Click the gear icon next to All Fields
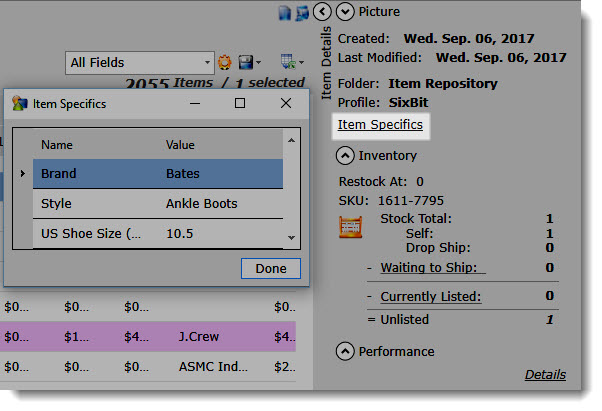This screenshot has width=602, height=411. (x=225, y=62)
